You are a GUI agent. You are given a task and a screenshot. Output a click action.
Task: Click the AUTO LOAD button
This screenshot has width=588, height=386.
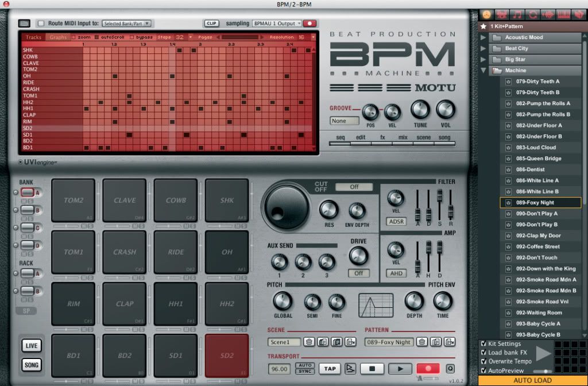coord(532,380)
